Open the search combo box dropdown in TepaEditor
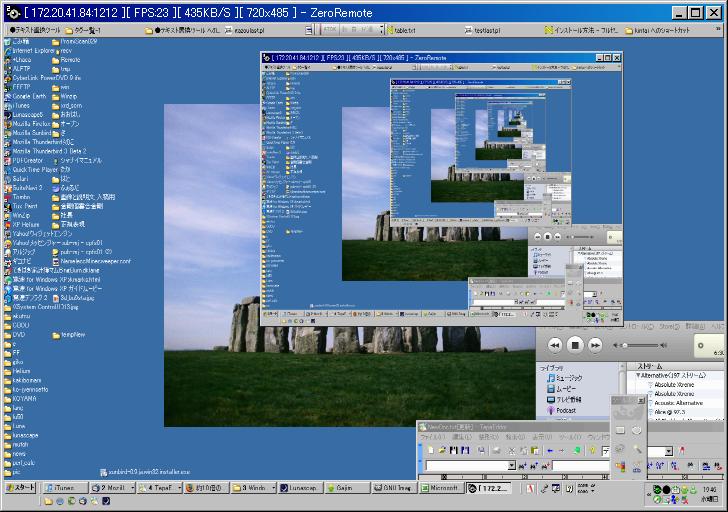This screenshot has width=728, height=512. pos(512,465)
